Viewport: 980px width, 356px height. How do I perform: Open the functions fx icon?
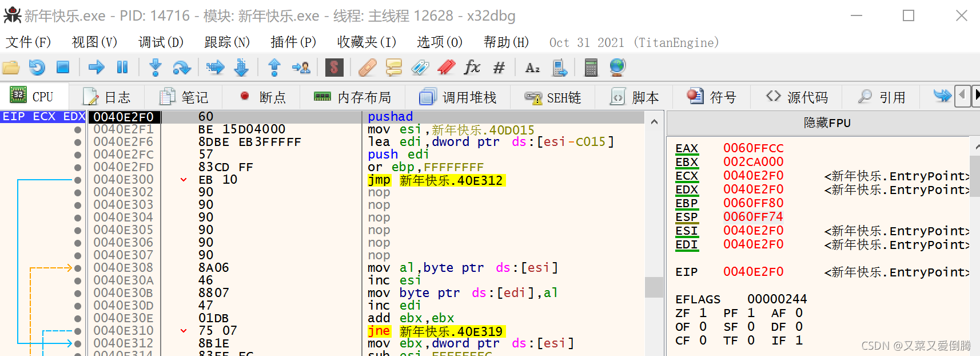472,68
